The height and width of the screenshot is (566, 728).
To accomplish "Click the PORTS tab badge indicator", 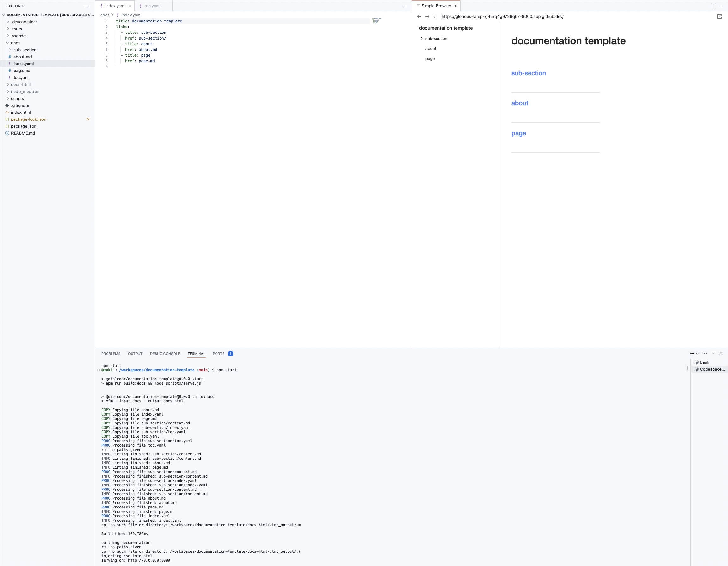I will pyautogui.click(x=230, y=353).
